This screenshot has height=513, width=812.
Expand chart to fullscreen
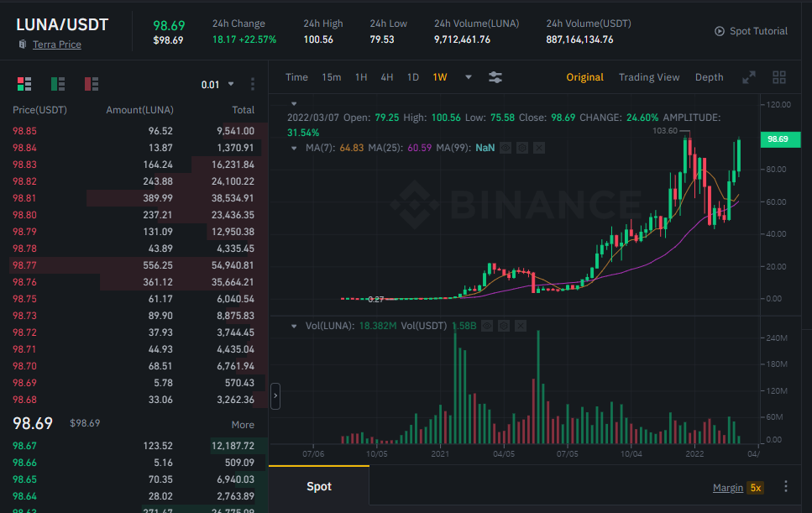[x=749, y=77]
